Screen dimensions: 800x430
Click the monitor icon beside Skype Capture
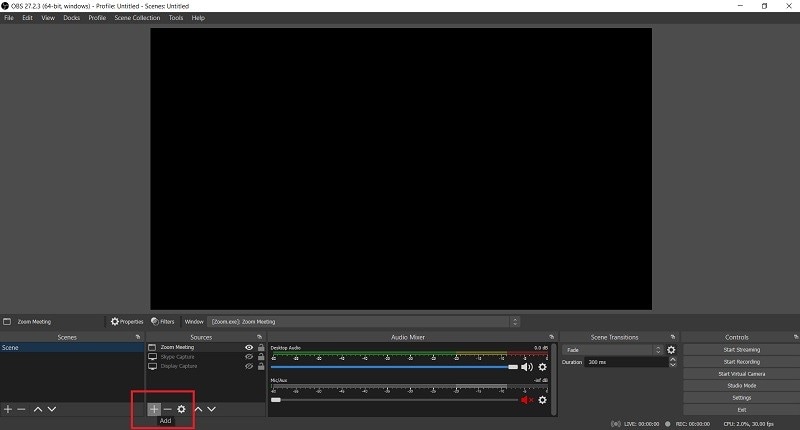(152, 357)
